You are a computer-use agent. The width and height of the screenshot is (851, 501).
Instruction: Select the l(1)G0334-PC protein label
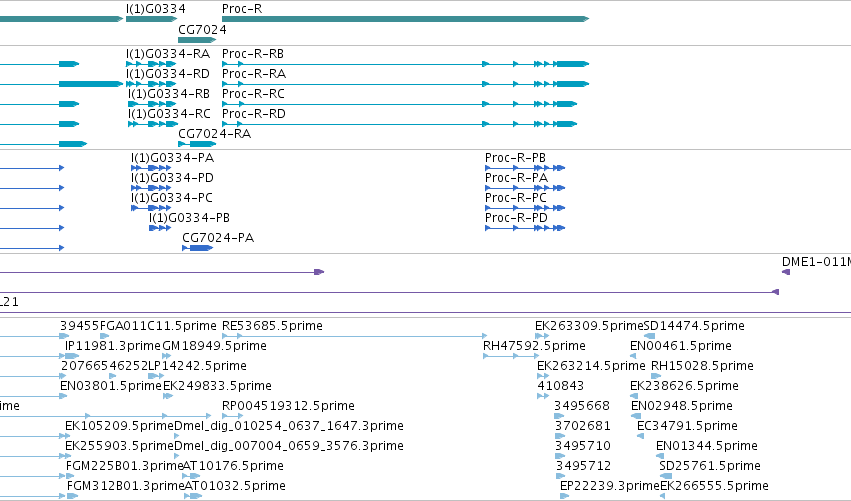pyautogui.click(x=172, y=198)
